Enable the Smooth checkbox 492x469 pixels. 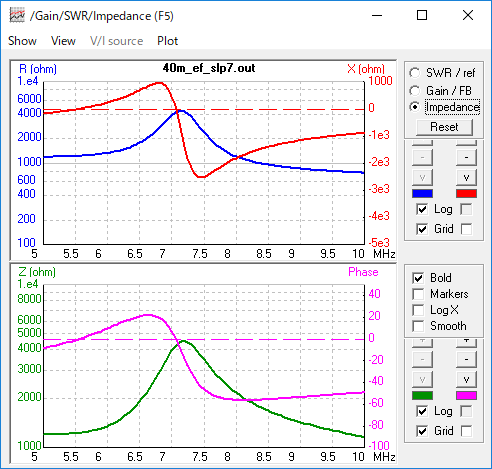418,326
